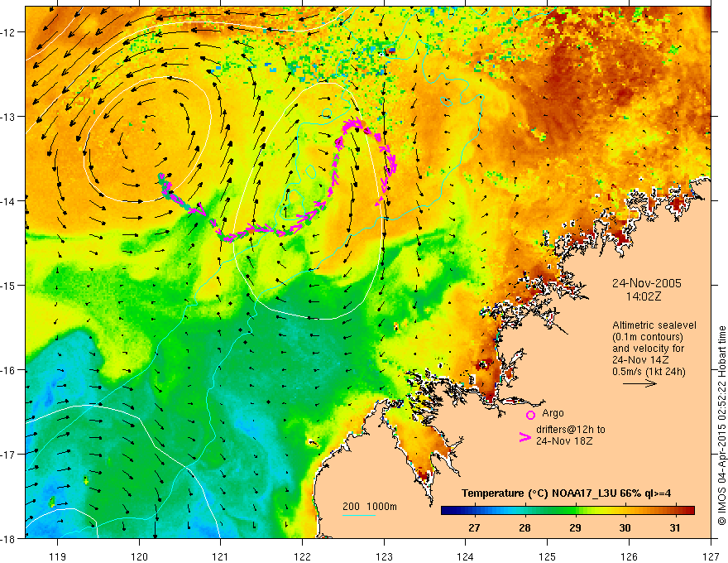
Task: Click the '14:02Z' time text
Action: (x=643, y=296)
